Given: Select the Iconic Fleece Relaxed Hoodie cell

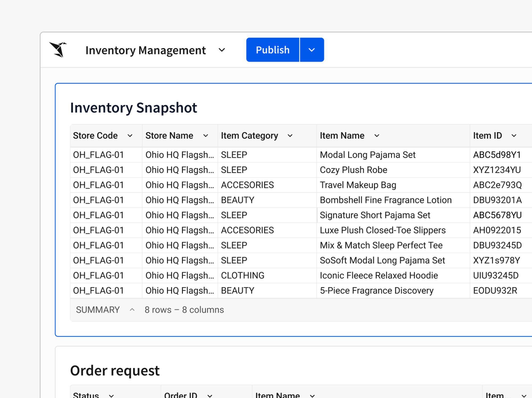Looking at the screenshot, I should pyautogui.click(x=393, y=276).
